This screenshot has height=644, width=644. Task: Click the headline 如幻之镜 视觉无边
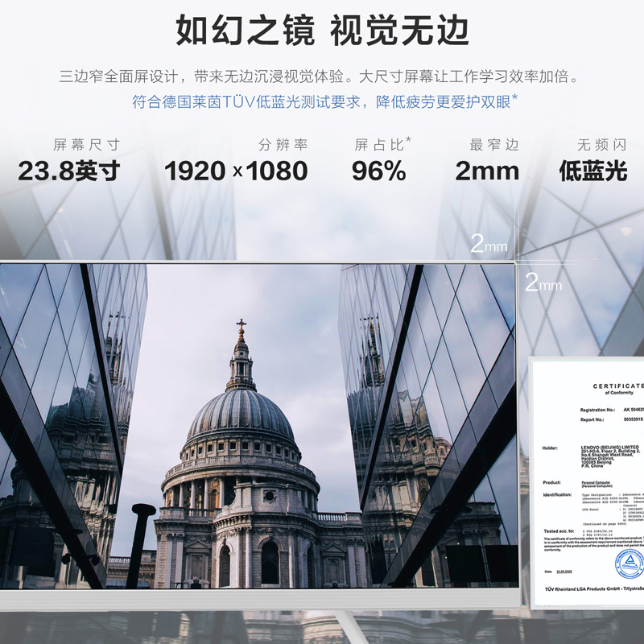pyautogui.click(x=323, y=30)
